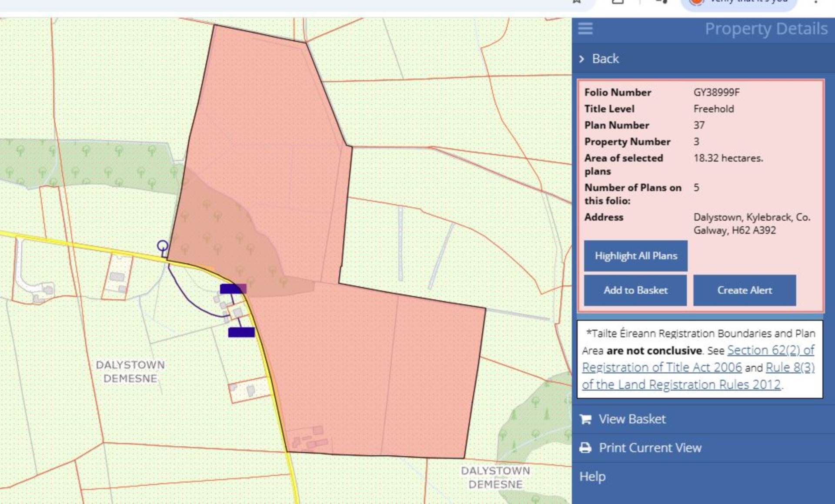Click the Back chevron arrow
This screenshot has height=504, width=835.
point(582,59)
